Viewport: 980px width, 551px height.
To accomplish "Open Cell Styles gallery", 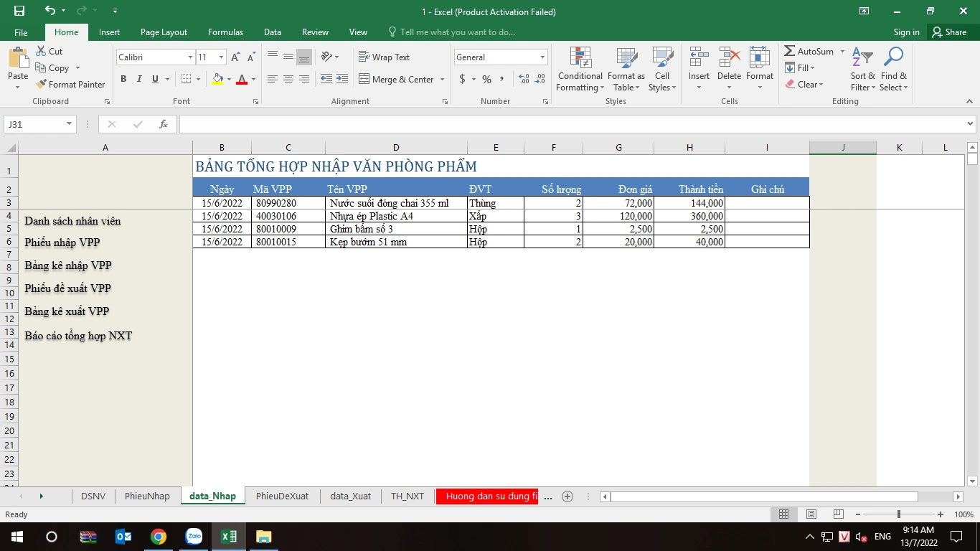I will tap(661, 70).
